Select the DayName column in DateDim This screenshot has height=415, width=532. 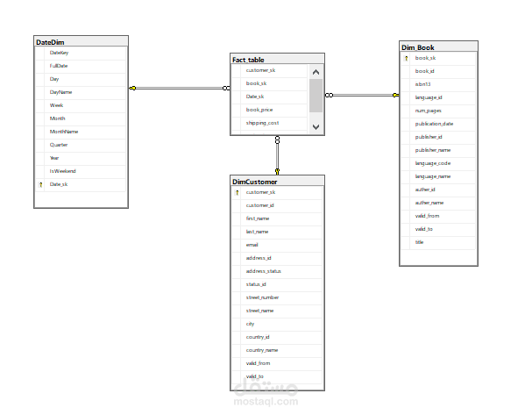[81, 92]
